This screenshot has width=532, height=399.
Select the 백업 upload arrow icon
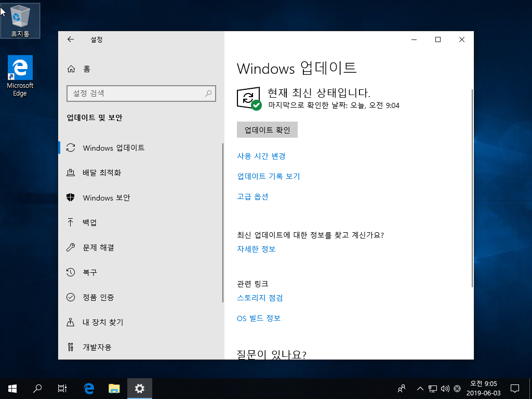coord(71,222)
